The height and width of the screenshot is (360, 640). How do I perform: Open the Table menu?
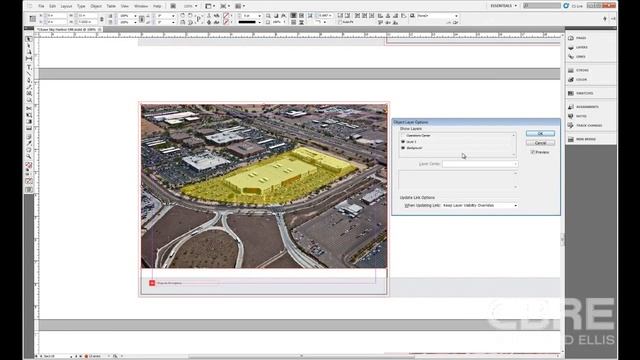[x=111, y=6]
